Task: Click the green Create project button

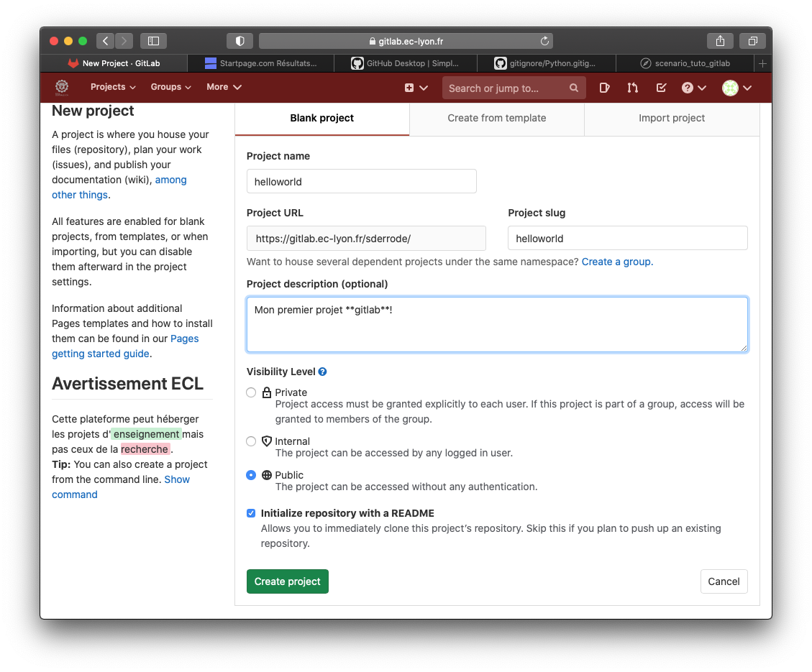Action: (x=287, y=581)
